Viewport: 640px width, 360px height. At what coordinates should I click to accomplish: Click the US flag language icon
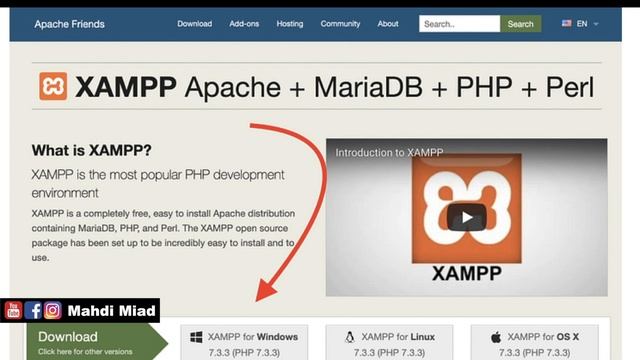[x=567, y=23]
